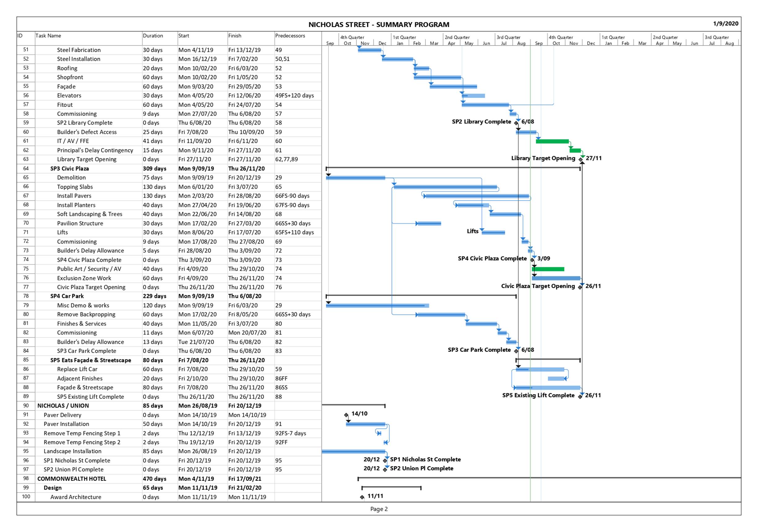This screenshot has width=758, height=532.
Task: Click the Demolition task name
Action: 71,178
